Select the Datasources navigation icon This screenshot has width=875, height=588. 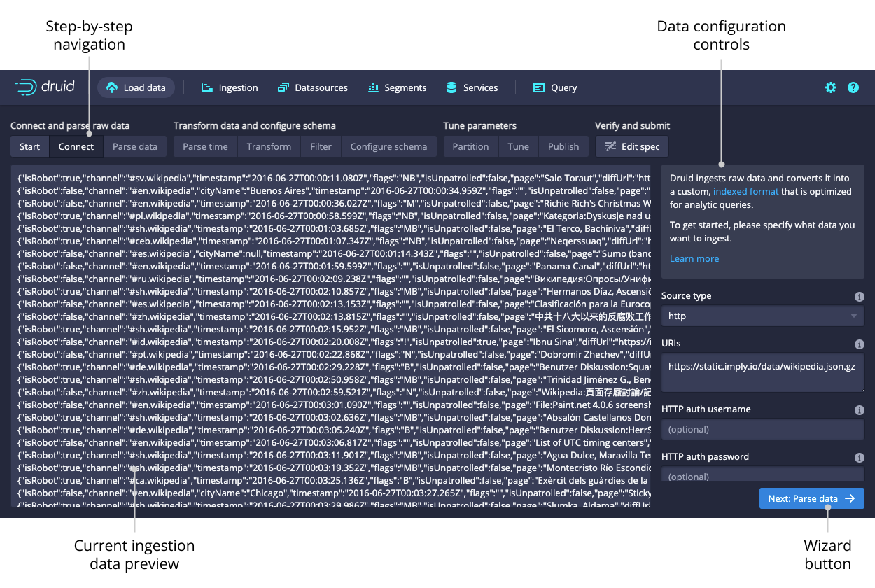pyautogui.click(x=283, y=87)
